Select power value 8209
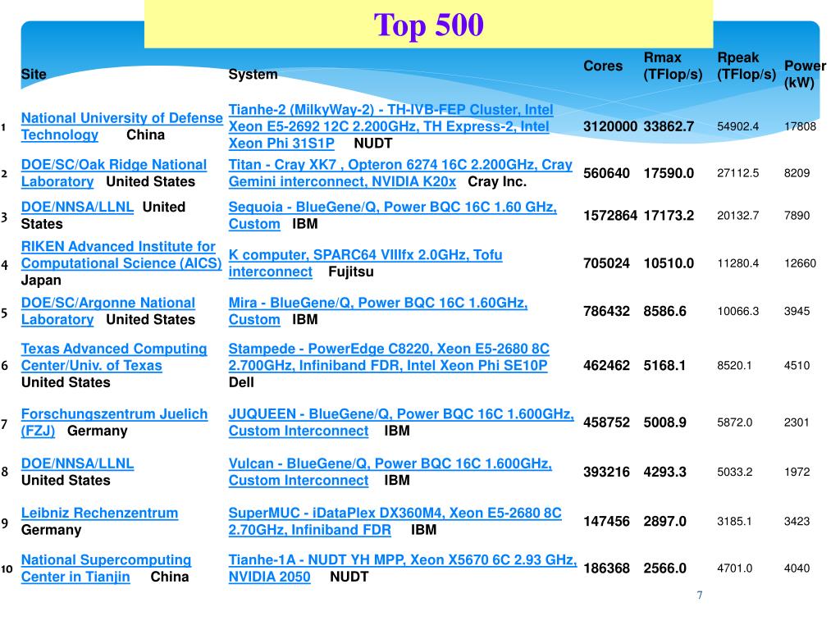Viewport: 840px width, 630px height. [x=797, y=173]
